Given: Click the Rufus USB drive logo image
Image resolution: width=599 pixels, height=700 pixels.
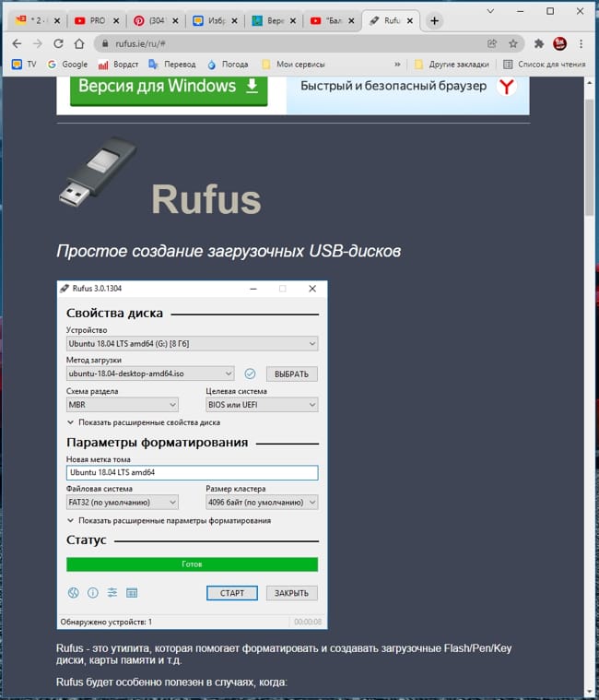Looking at the screenshot, I should point(98,172).
